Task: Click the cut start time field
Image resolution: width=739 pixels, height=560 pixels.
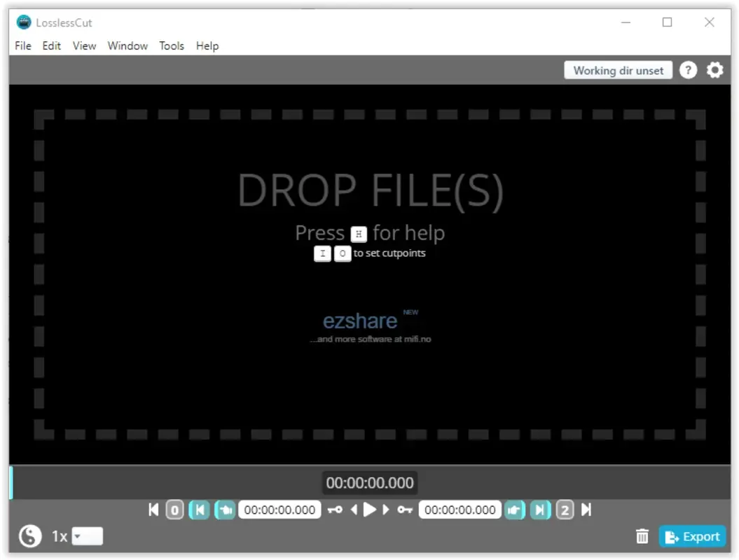Action: [279, 510]
